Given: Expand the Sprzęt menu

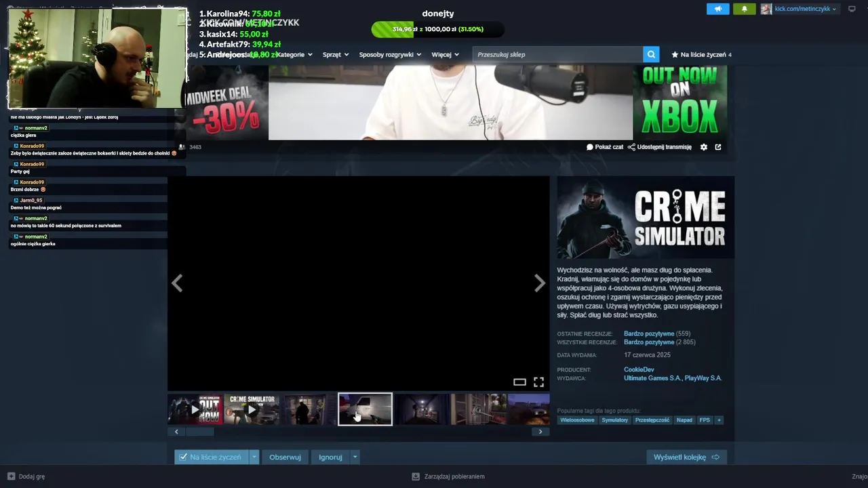Looking at the screenshot, I should click(x=335, y=54).
